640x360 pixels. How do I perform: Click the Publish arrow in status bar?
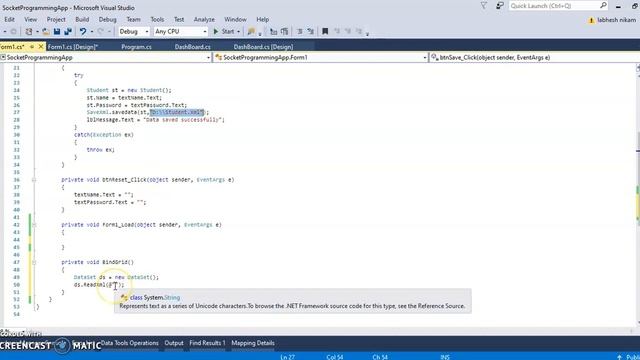[x=620, y=357]
